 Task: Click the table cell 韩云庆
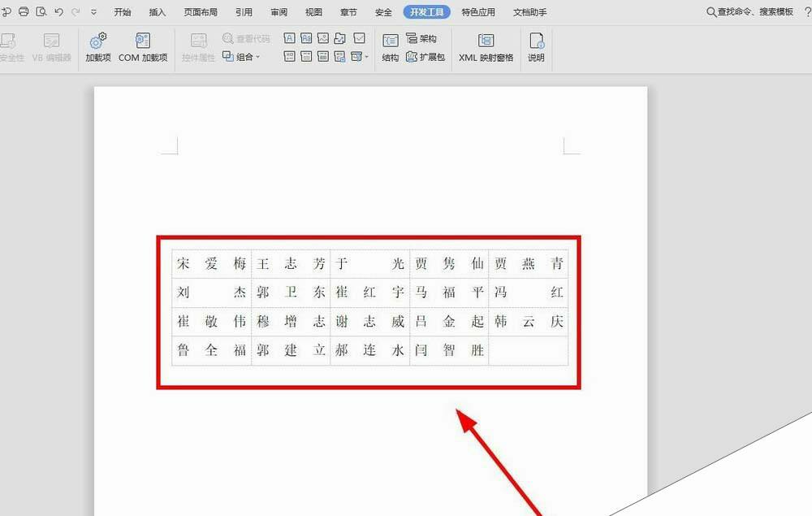tap(529, 321)
